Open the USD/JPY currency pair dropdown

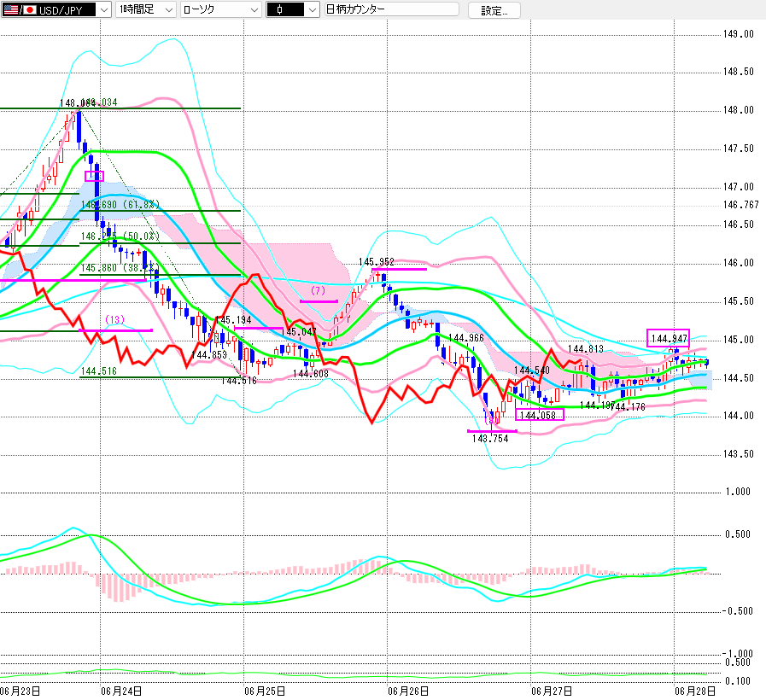click(56, 9)
